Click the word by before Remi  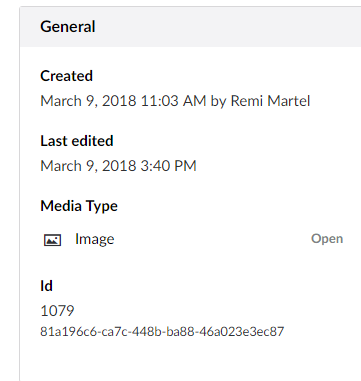(x=218, y=101)
